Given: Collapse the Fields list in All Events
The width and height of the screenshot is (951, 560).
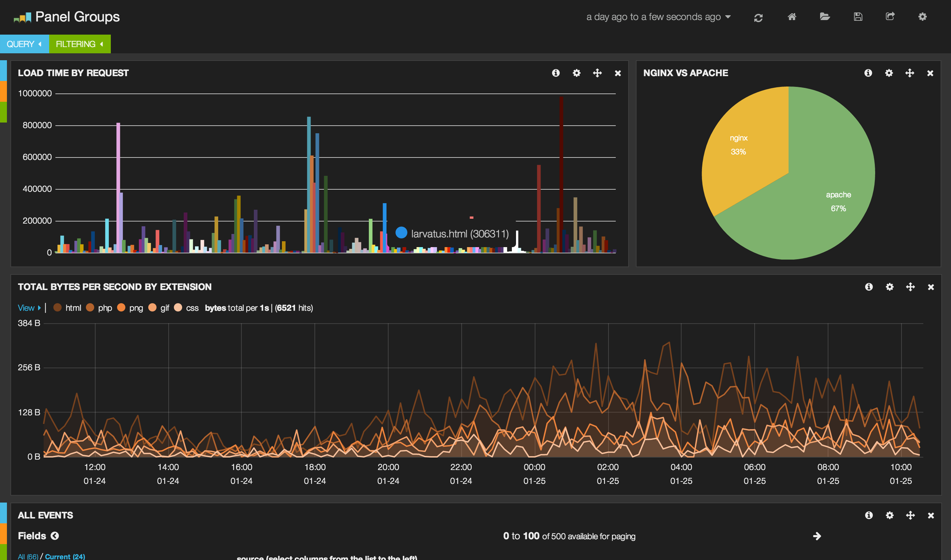Looking at the screenshot, I should (x=55, y=536).
